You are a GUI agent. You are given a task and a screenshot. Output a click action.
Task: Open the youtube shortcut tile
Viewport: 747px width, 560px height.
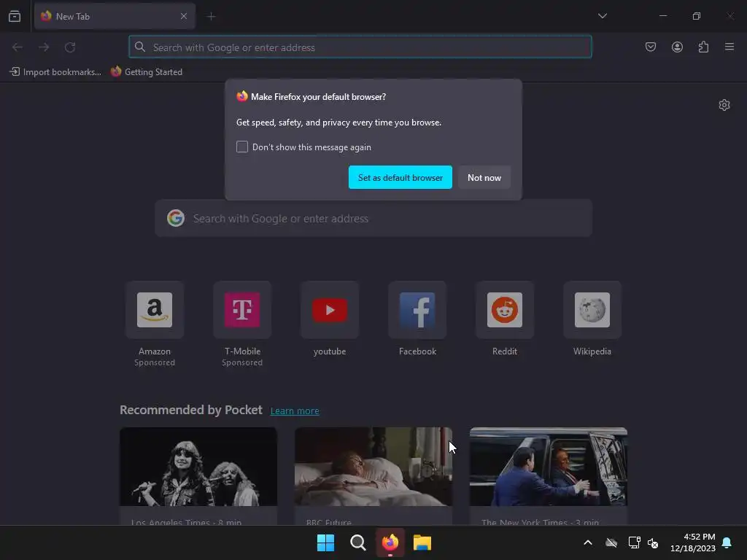(330, 310)
